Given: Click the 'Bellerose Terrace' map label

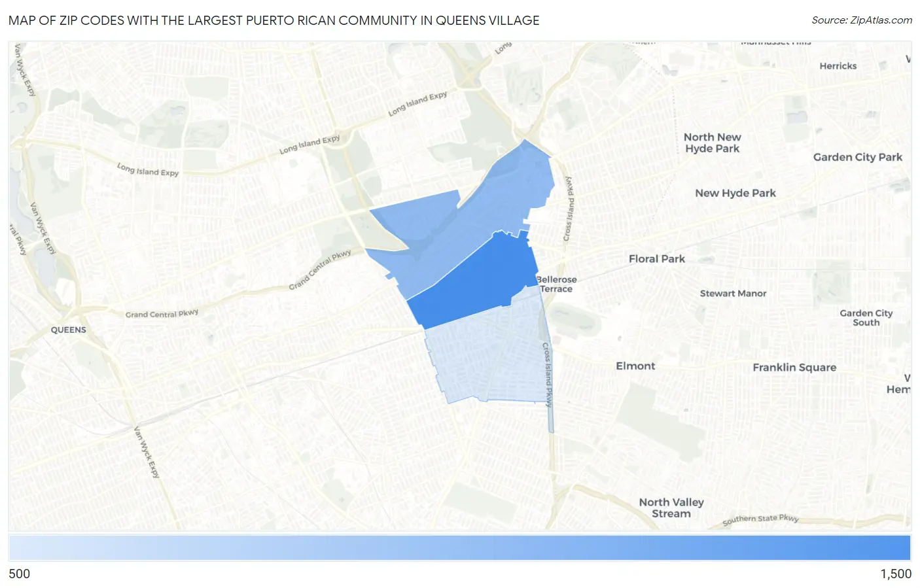Looking at the screenshot, I should pyautogui.click(x=556, y=284).
